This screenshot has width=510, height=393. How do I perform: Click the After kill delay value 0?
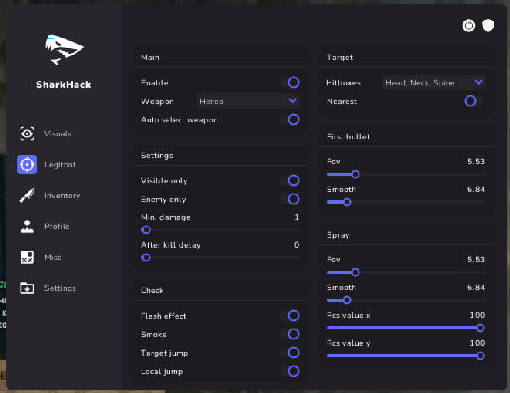297,245
